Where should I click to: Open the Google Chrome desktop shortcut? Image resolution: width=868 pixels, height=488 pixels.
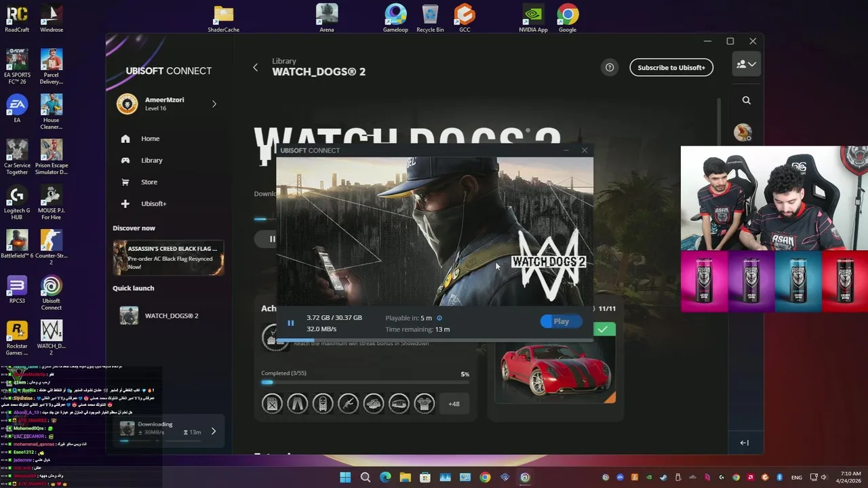coord(568,18)
